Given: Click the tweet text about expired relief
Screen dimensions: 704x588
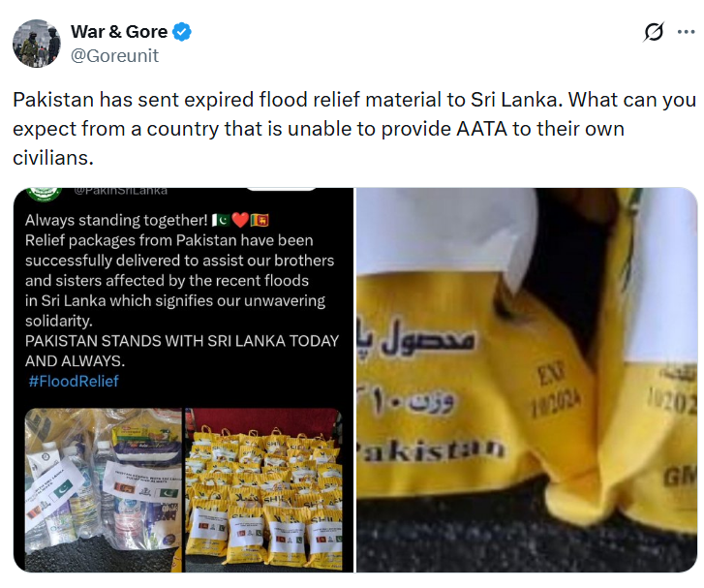Looking at the screenshot, I should click(354, 129).
